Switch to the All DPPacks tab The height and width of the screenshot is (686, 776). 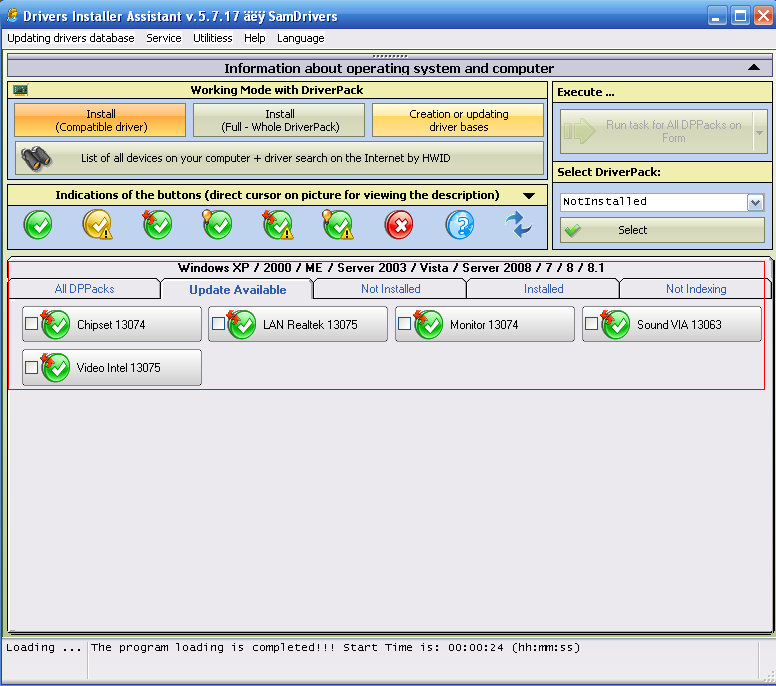click(85, 289)
